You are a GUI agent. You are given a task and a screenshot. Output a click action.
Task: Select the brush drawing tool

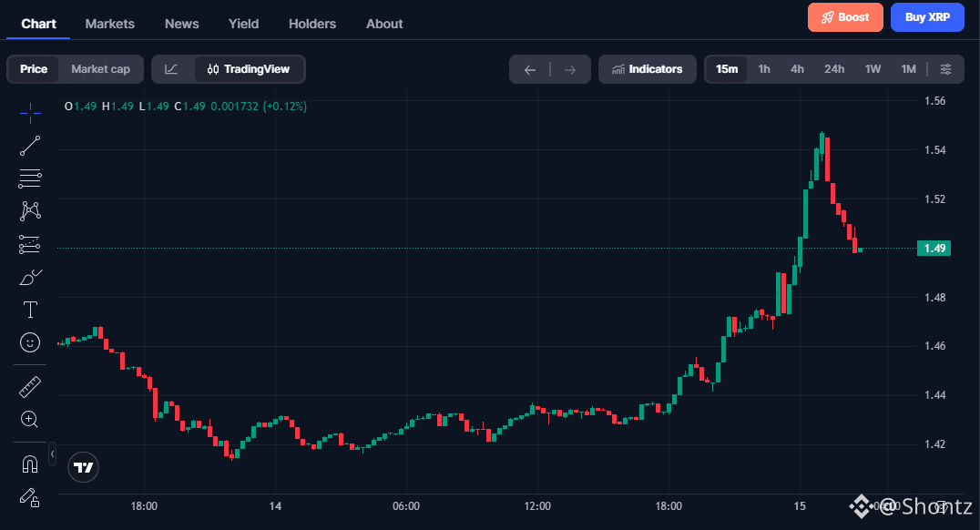pos(30,277)
